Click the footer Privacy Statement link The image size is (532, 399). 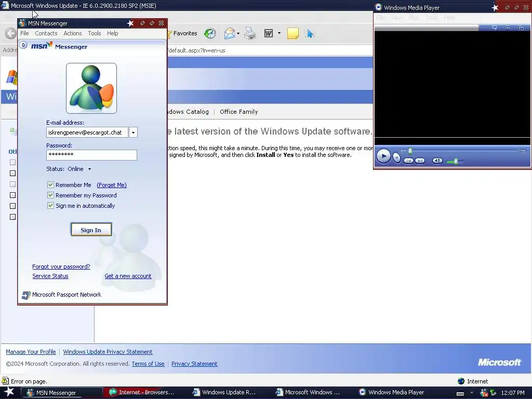(x=194, y=364)
